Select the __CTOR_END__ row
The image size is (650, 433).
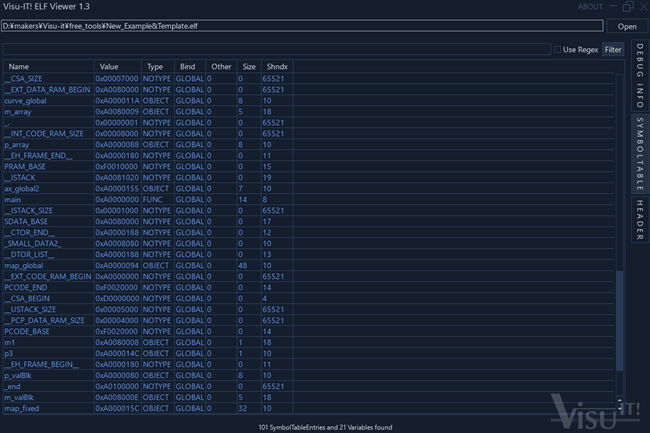[x=308, y=232]
